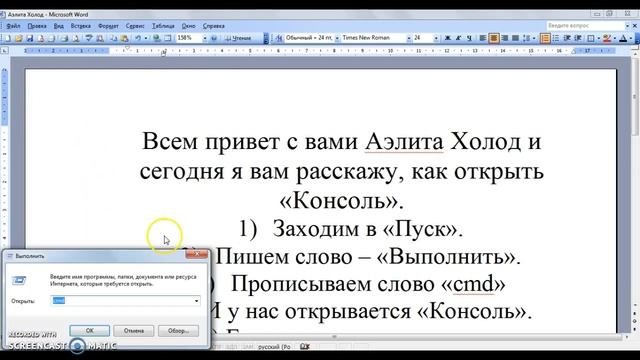Image resolution: width=640 pixels, height=360 pixels.
Task: Click the word Аэлита in the document
Action: [404, 142]
